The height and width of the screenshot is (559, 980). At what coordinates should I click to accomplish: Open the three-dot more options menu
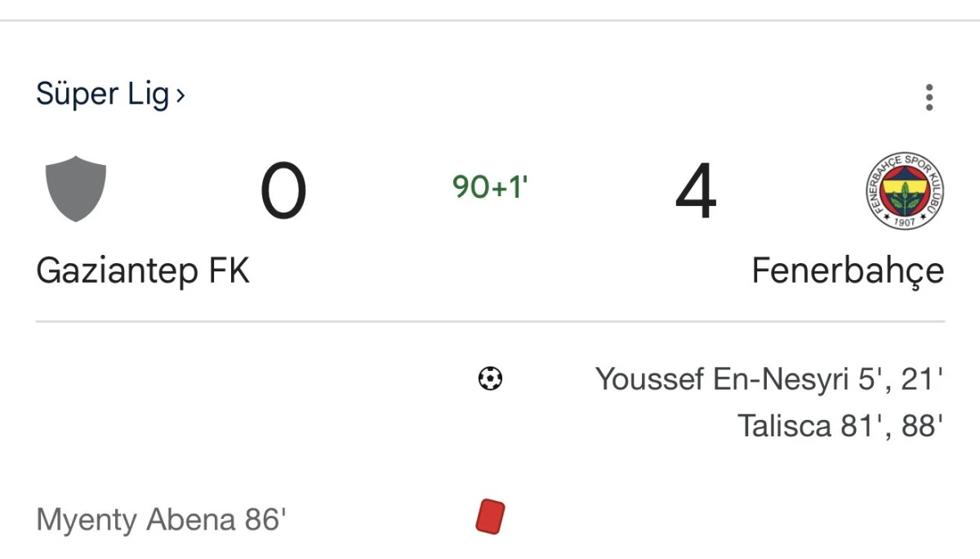[x=929, y=97]
